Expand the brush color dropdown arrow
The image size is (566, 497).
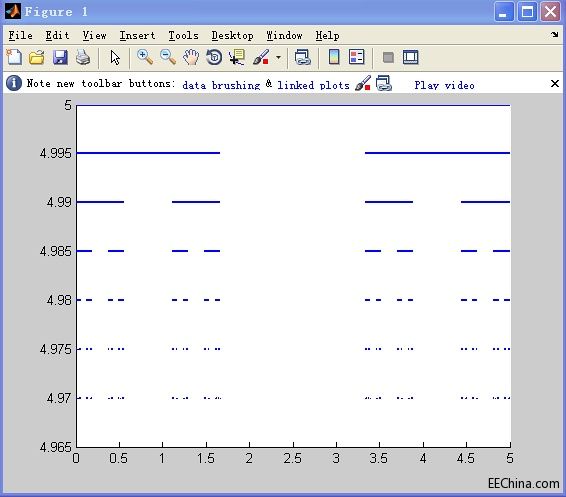coord(278,57)
